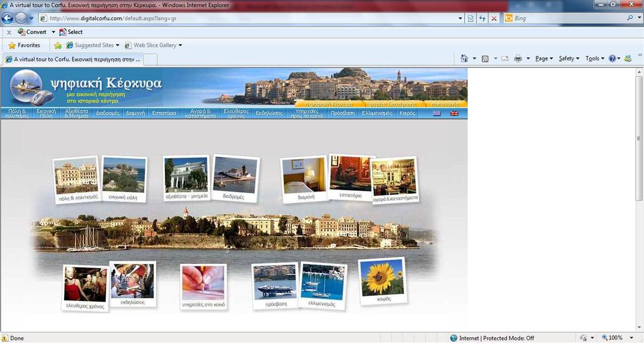Image resolution: width=644 pixels, height=343 pixels.
Task: Open the πόλη & πολιτισμός photo card
Action: coord(77,179)
